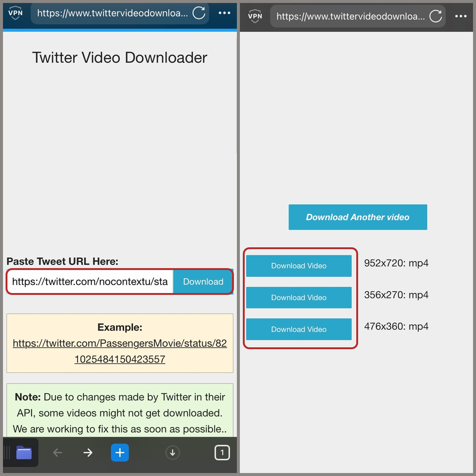Image resolution: width=476 pixels, height=476 pixels.
Task: Open the PassengersMovie example tweet link
Action: click(120, 351)
